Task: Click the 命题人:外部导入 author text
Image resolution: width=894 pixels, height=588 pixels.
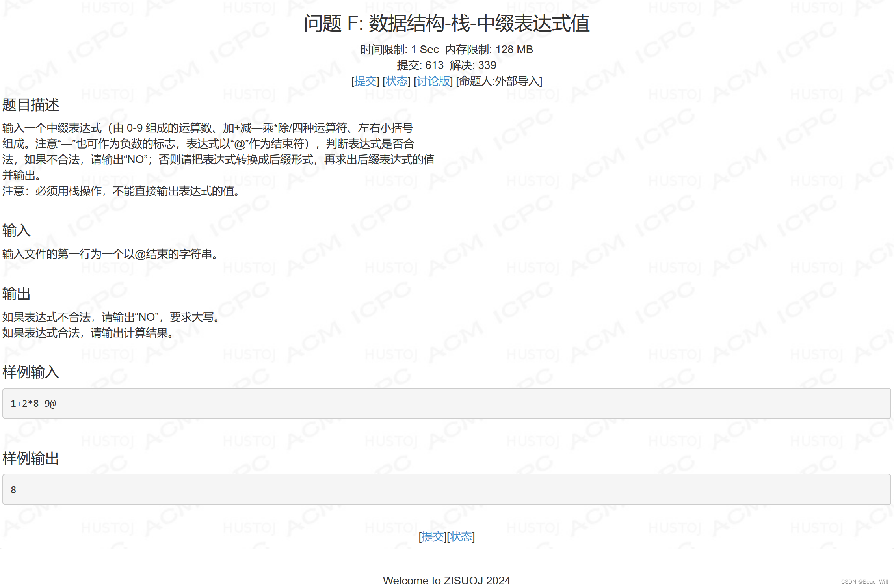Action: click(499, 81)
